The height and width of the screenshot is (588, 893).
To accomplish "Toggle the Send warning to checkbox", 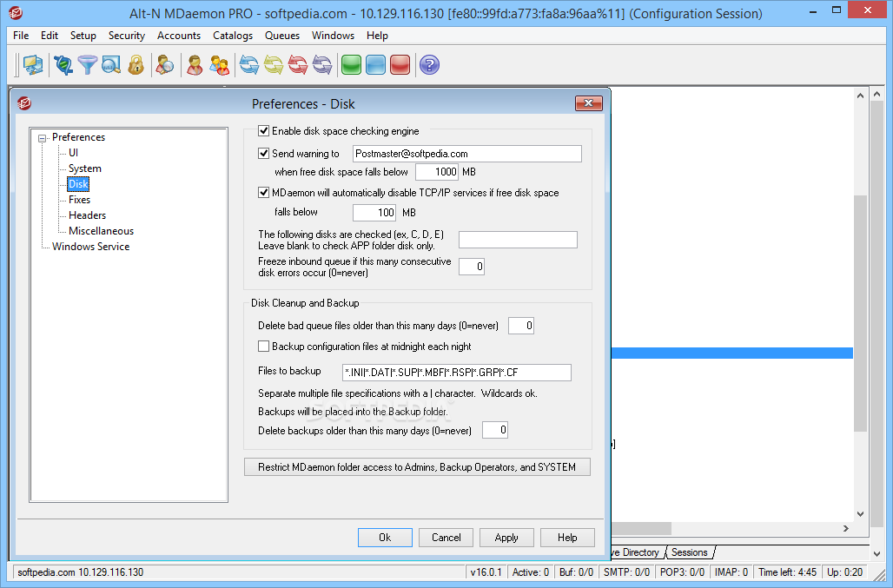I will coord(264,153).
